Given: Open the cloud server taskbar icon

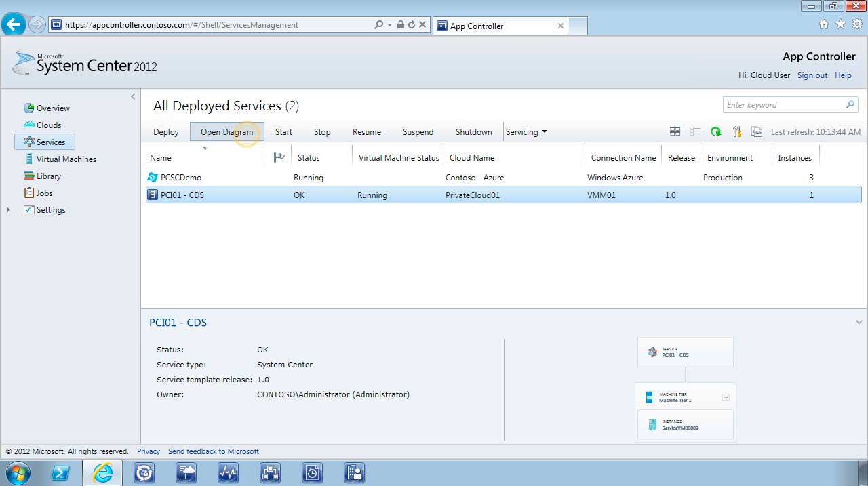Looking at the screenshot, I should tap(186, 472).
